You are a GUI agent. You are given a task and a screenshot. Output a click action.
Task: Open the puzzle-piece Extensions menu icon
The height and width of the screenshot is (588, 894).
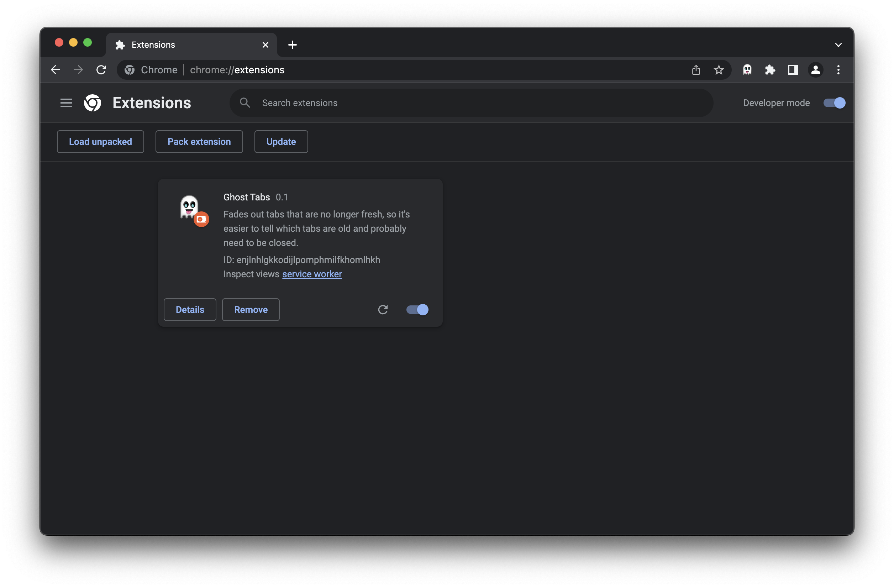770,70
